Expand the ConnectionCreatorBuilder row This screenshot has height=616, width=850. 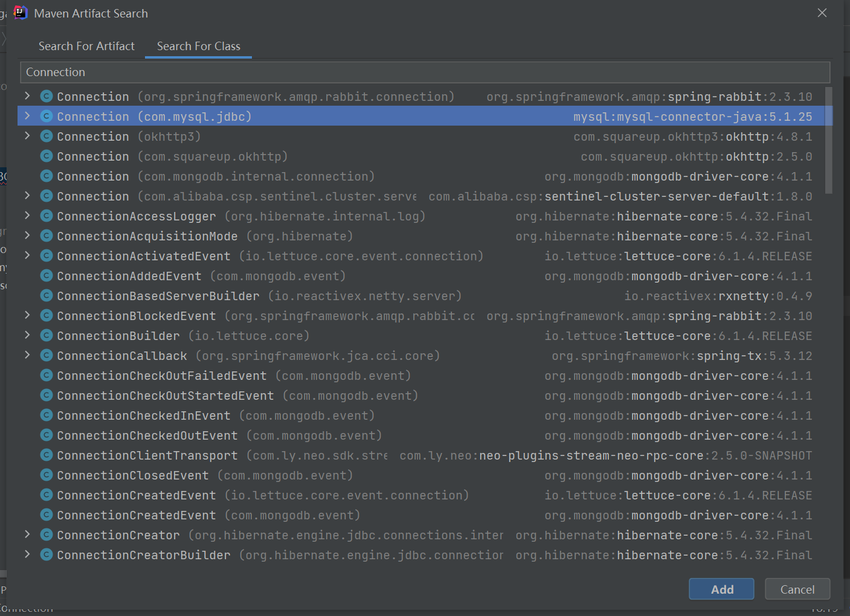(27, 554)
